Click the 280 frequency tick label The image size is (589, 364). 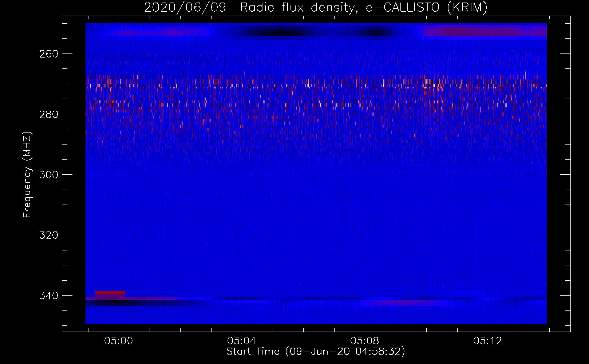pyautogui.click(x=49, y=114)
